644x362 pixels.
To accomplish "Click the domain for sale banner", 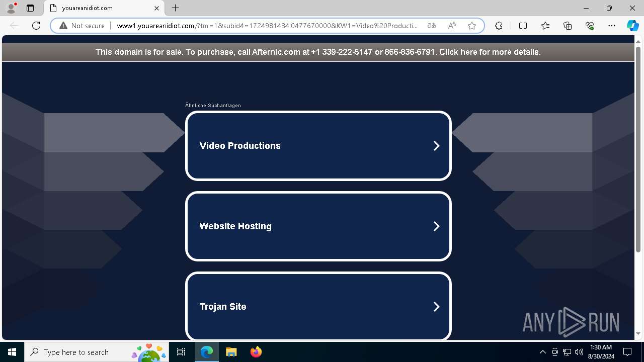I will [x=318, y=52].
